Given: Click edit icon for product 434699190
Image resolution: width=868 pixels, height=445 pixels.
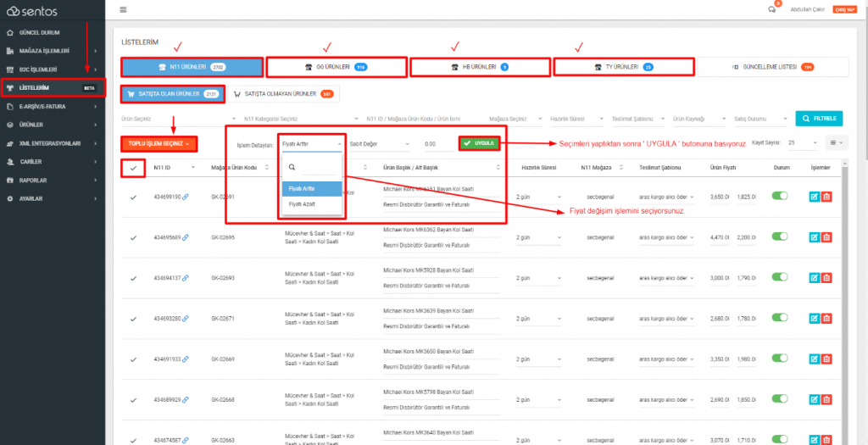Looking at the screenshot, I should 815,197.
